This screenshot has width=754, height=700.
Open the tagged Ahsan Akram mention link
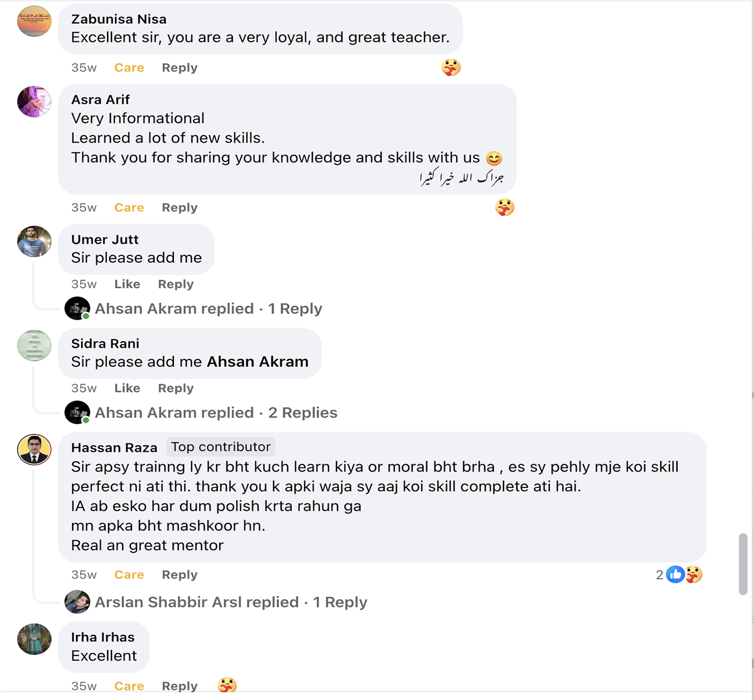[257, 362]
